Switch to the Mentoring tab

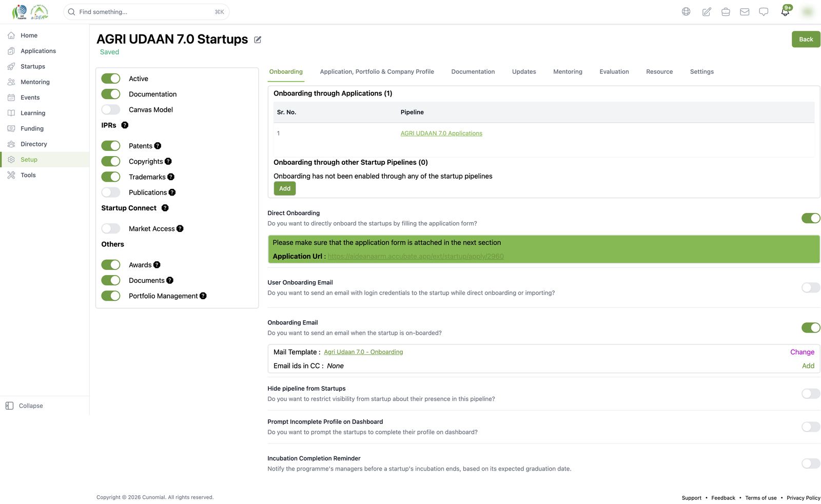tap(568, 72)
